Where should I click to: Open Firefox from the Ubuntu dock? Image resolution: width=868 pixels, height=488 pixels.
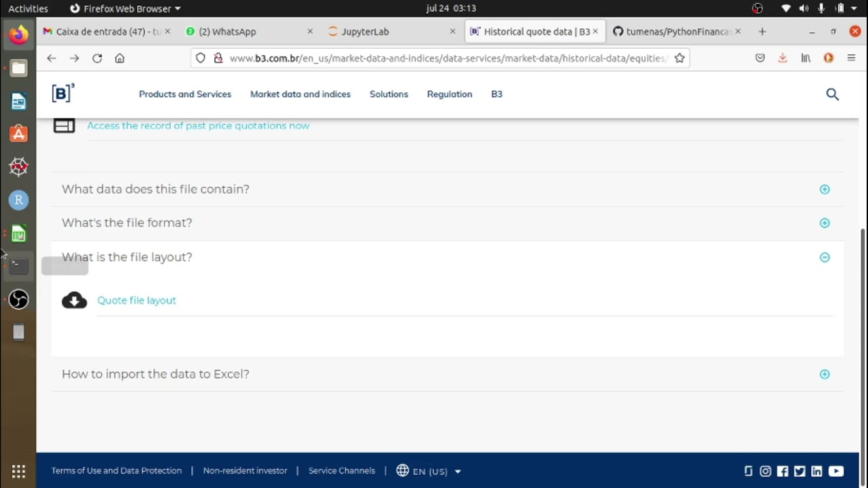(18, 34)
